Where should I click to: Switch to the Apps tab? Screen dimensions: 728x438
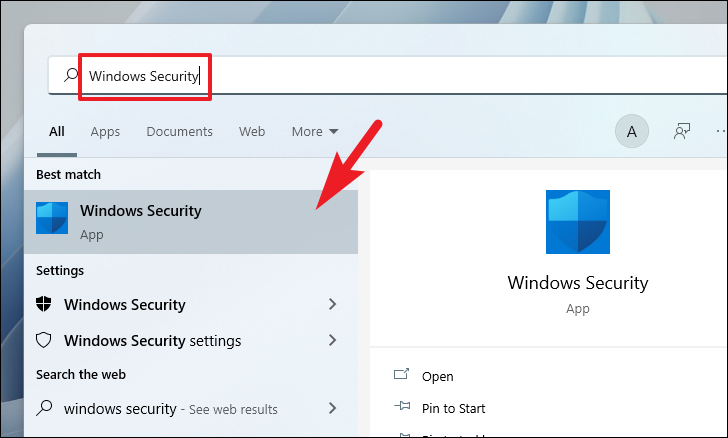(x=105, y=132)
